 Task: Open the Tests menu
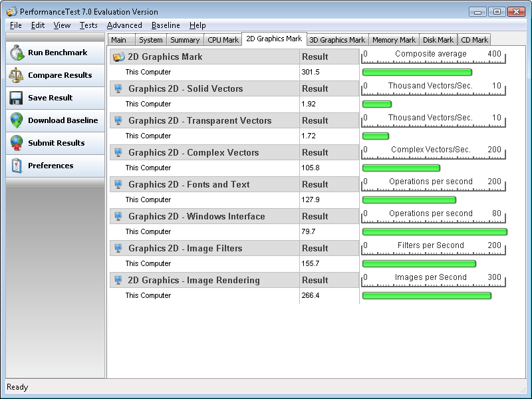88,25
